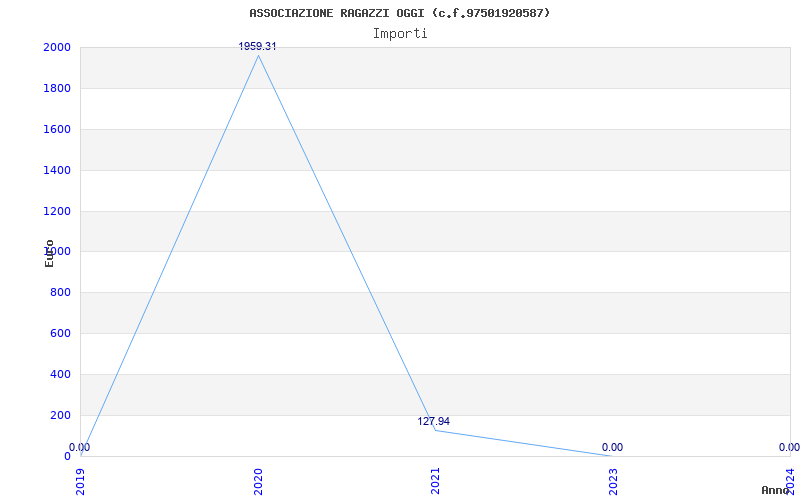Click the 0.00 label above 2019
The height and width of the screenshot is (500, 800).
[x=80, y=447]
